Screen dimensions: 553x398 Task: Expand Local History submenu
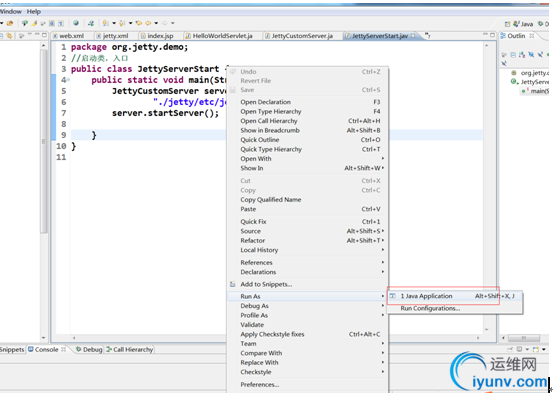point(308,250)
